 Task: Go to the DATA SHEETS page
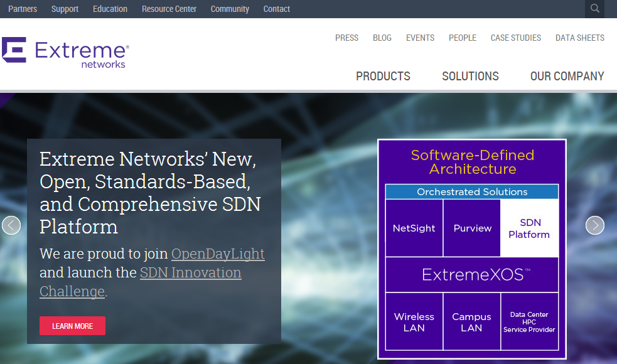click(x=579, y=38)
